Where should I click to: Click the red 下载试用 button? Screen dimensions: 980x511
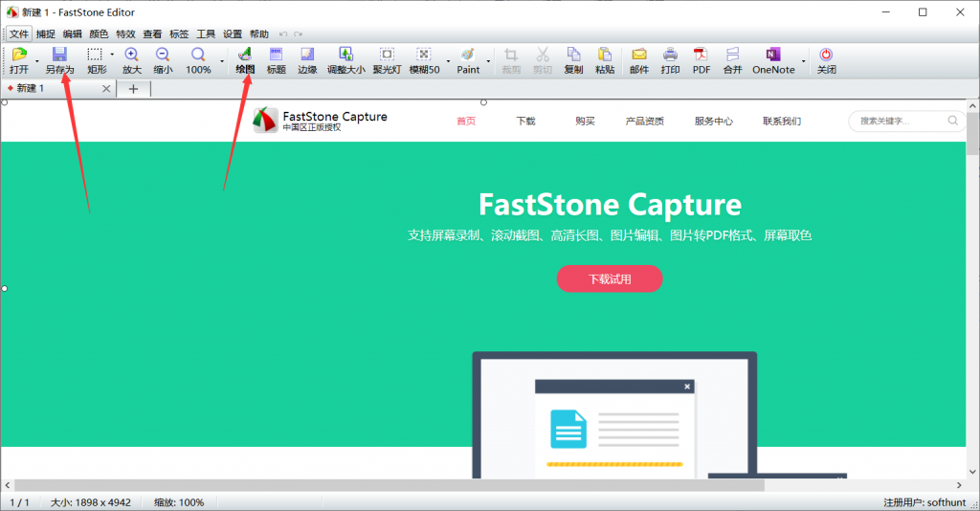[610, 278]
